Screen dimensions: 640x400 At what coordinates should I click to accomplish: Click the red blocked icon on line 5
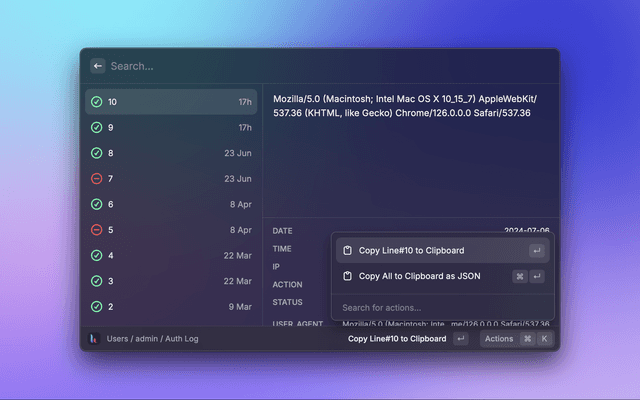97,230
